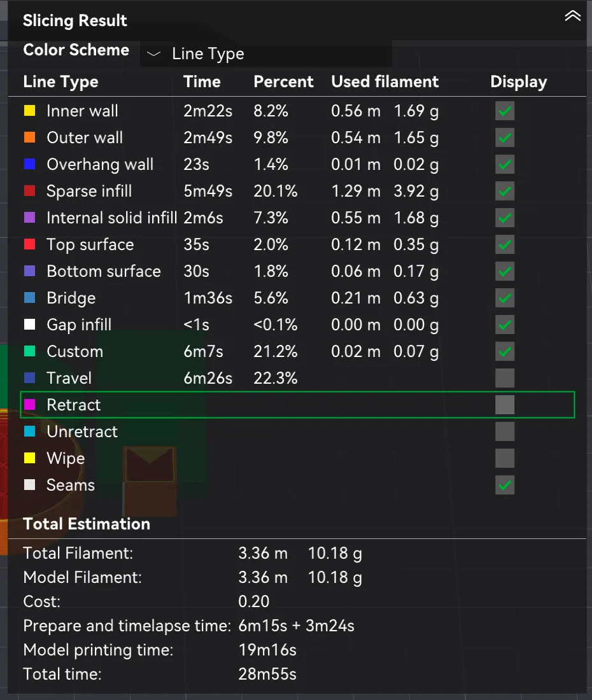Click the Seams color swatch
Viewport: 592px width, 700px height.
[29, 486]
